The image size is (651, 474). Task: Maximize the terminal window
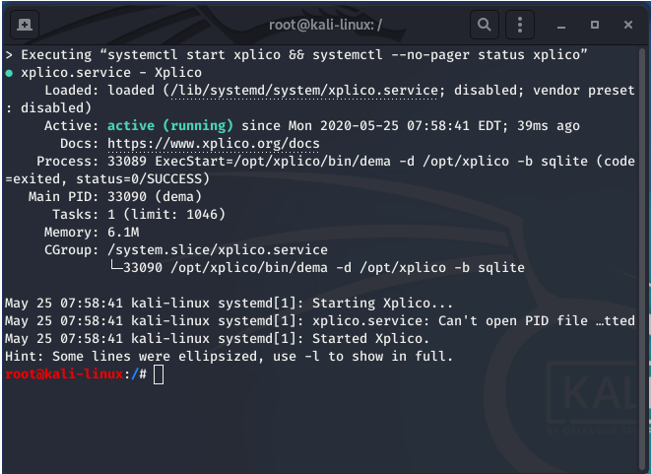[x=595, y=23]
